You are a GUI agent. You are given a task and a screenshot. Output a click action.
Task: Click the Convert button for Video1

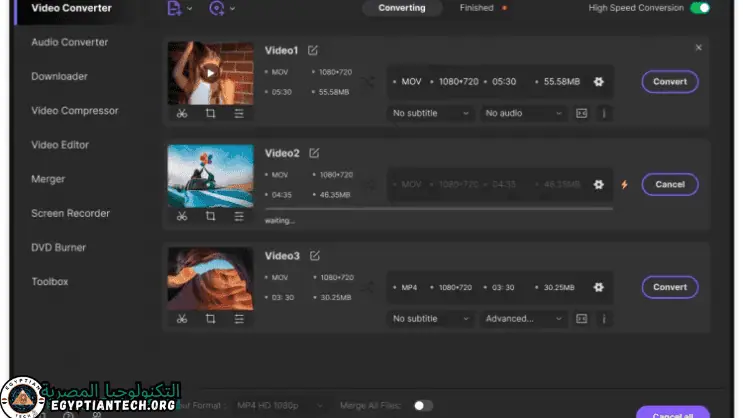(x=669, y=82)
